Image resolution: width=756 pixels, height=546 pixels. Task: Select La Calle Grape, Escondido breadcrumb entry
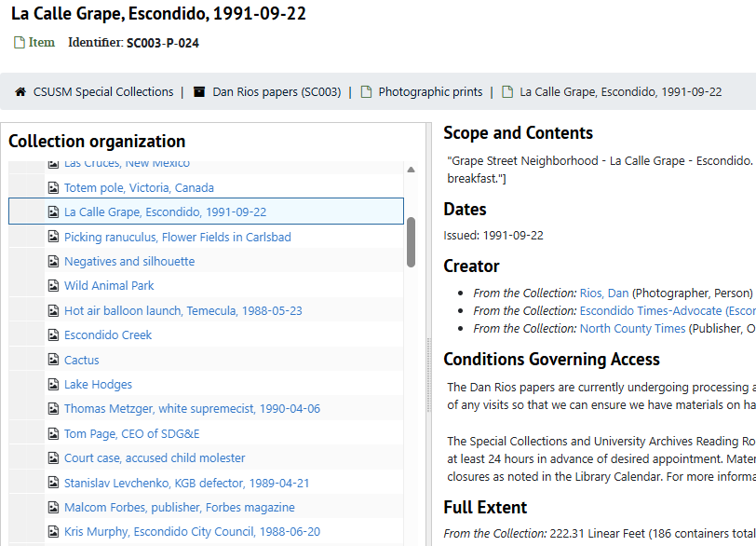click(620, 91)
